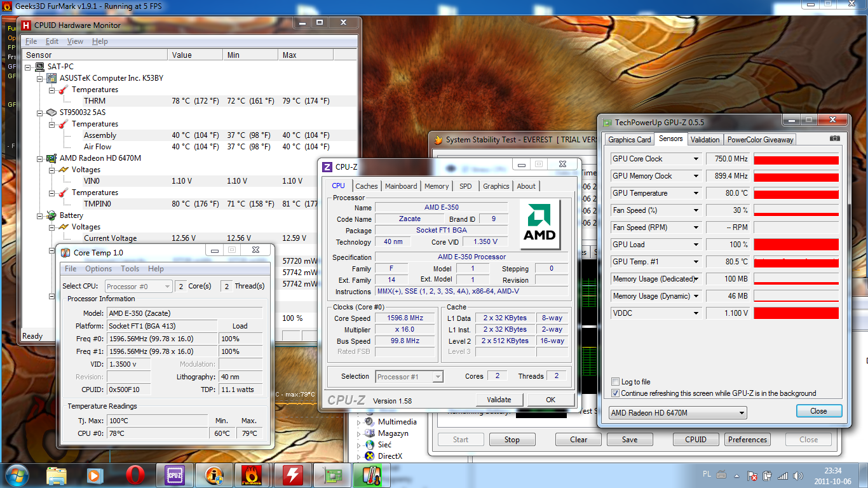
Task: Click the volume speaker icon in the system tray
Action: pyautogui.click(x=797, y=475)
